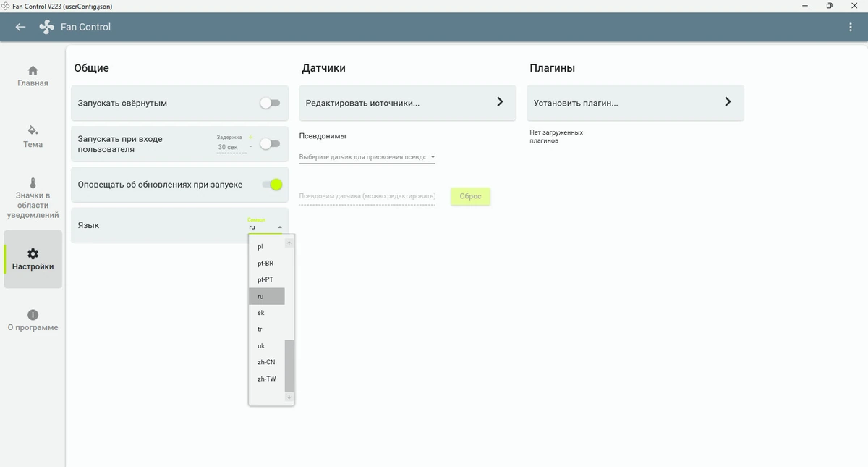The height and width of the screenshot is (467, 868).
Task: Open Редактировать источники
Action: click(407, 103)
